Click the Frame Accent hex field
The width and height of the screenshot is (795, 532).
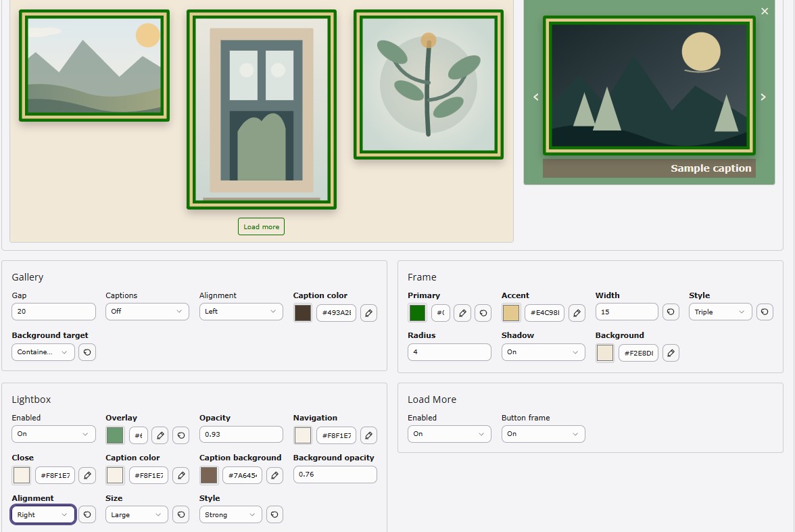click(x=545, y=313)
